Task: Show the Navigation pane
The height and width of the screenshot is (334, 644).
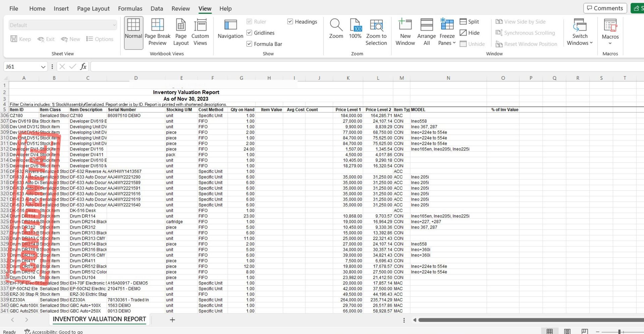Action: click(x=230, y=29)
